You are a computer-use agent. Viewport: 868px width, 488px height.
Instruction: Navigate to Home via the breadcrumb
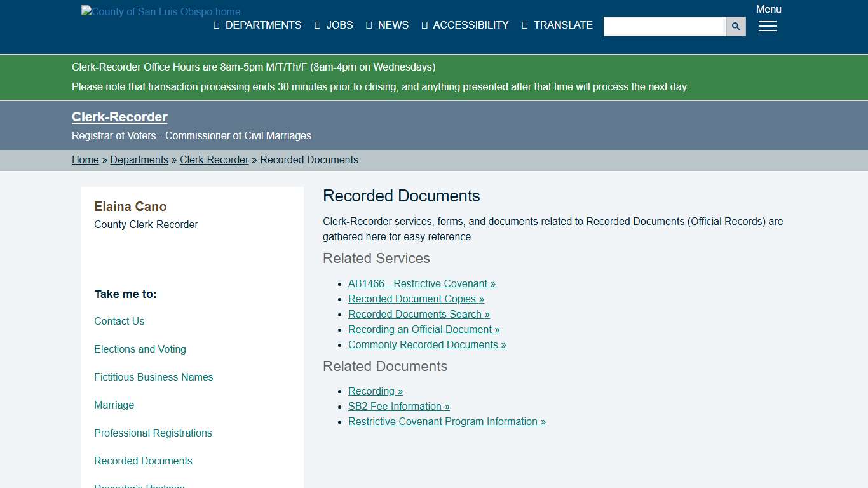click(x=85, y=159)
